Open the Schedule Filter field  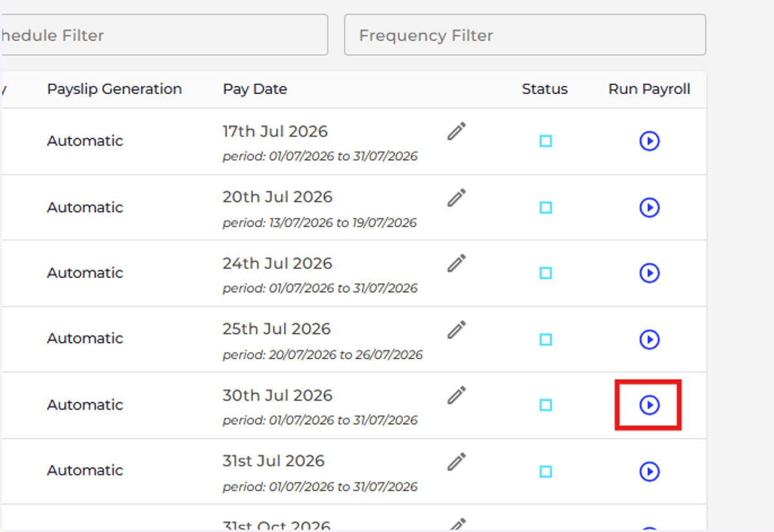(x=164, y=35)
